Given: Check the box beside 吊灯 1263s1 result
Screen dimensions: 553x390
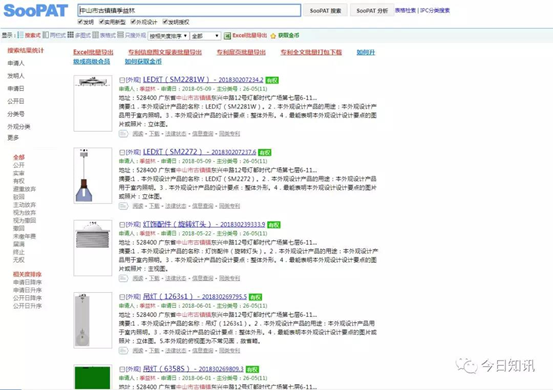Looking at the screenshot, I should (122, 297).
